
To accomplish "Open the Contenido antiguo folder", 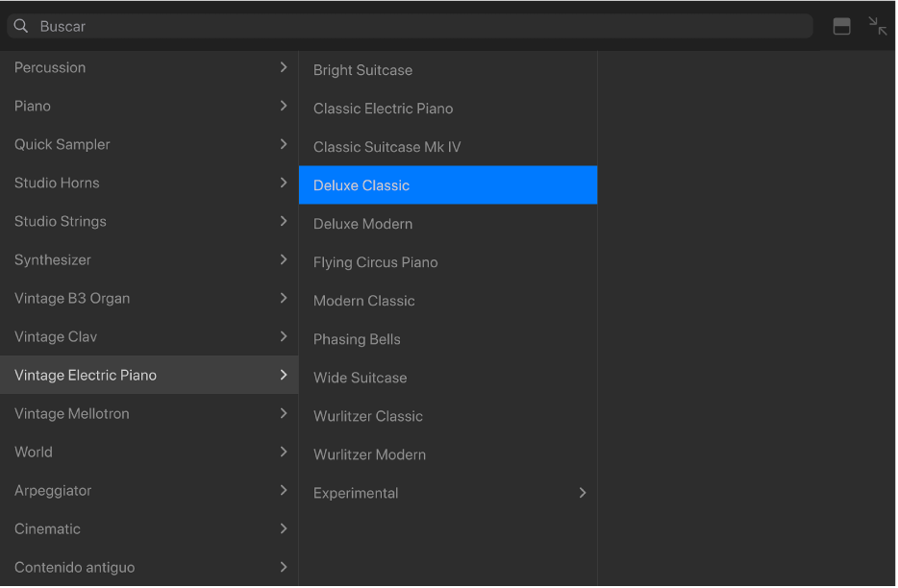I will (x=74, y=567).
